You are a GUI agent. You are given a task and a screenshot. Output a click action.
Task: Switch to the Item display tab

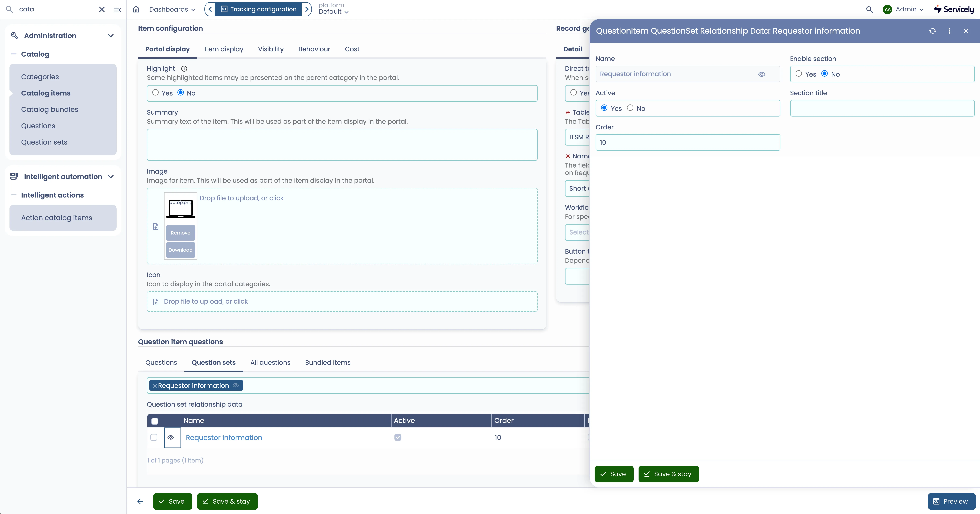[x=224, y=49]
